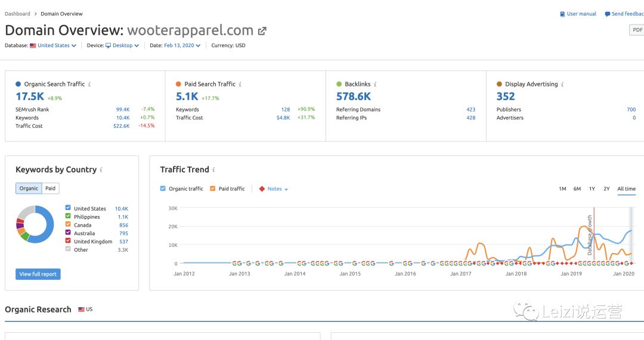Select the 2Y time range

pos(606,189)
